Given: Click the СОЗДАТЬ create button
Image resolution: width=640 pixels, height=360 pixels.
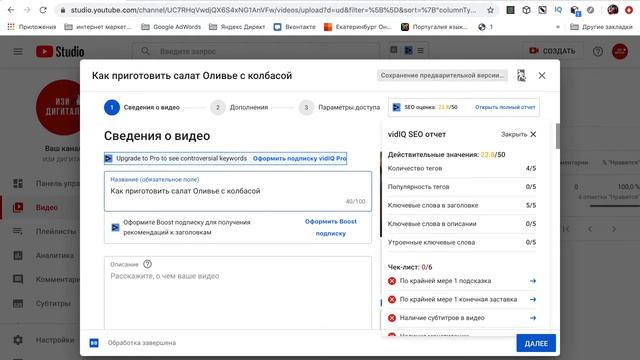Looking at the screenshot, I should (552, 51).
